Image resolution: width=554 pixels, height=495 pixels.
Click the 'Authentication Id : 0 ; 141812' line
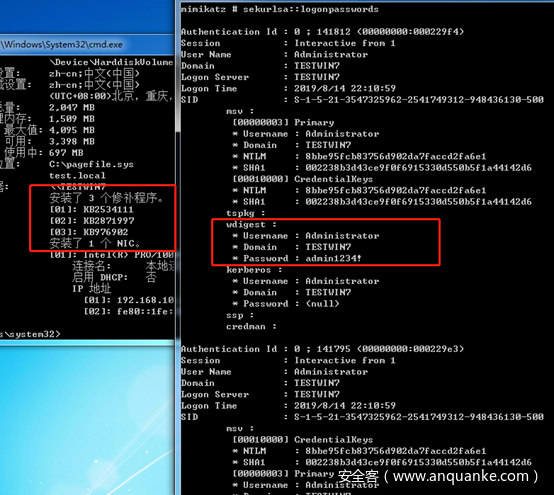(322, 32)
